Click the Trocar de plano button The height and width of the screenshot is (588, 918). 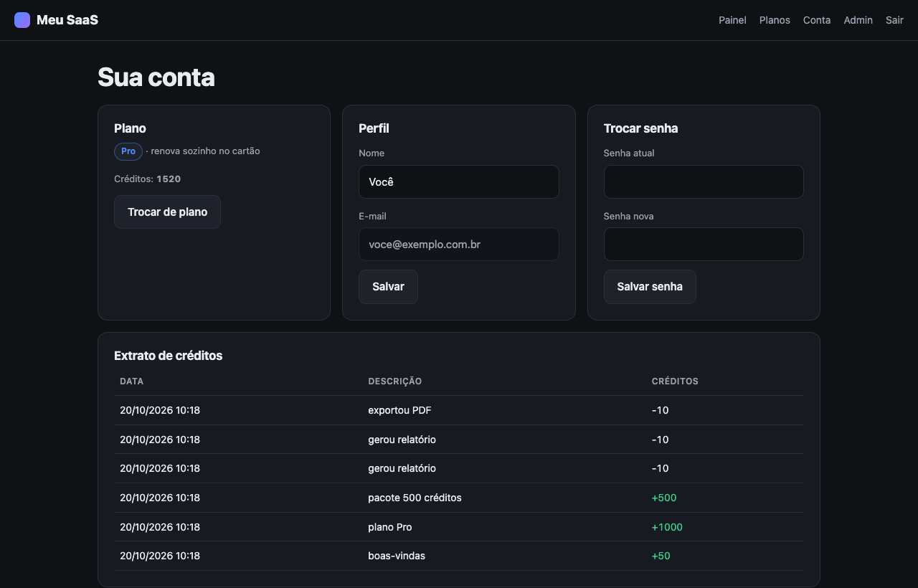tap(167, 212)
